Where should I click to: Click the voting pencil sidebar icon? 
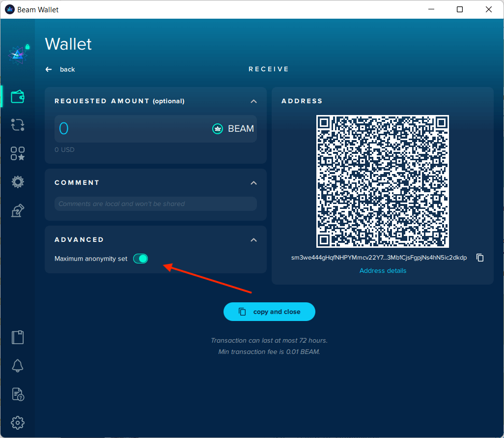(18, 210)
